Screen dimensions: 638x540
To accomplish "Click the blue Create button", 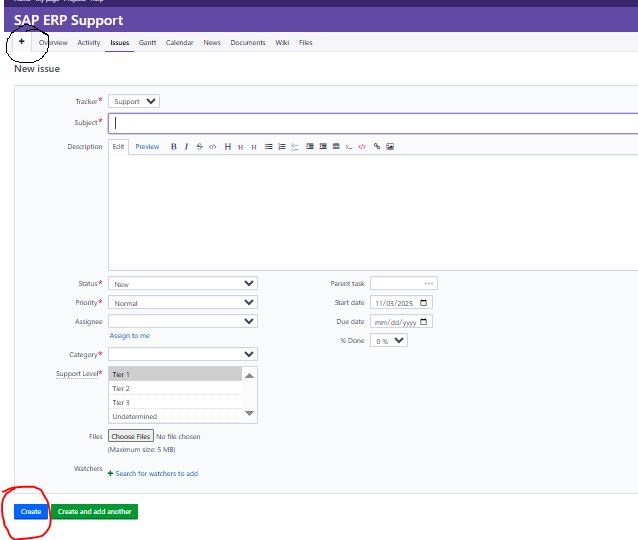I will (x=31, y=512).
